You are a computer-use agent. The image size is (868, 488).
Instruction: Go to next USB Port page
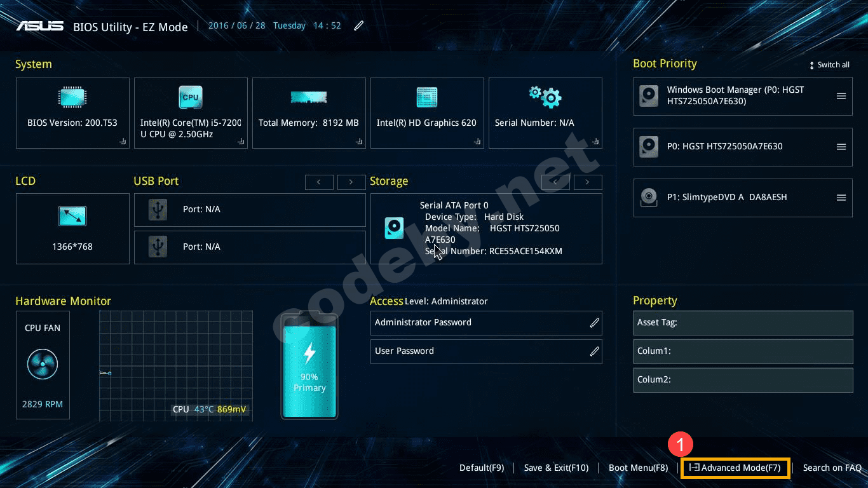point(351,182)
